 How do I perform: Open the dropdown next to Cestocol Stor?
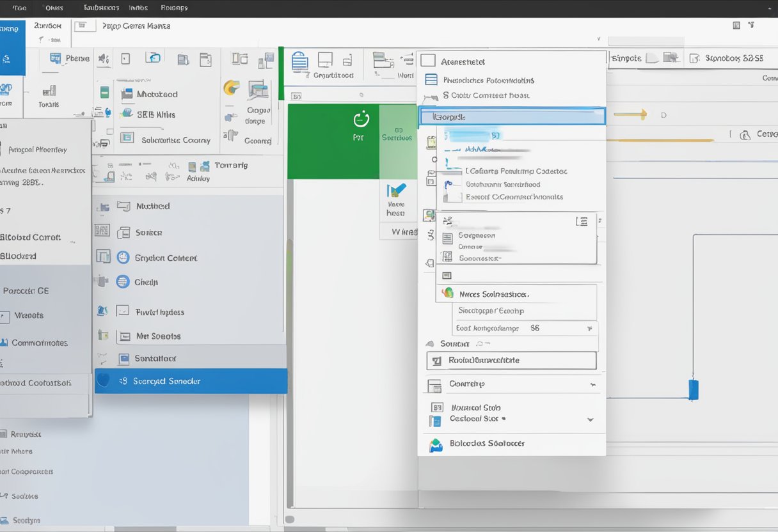(590, 419)
